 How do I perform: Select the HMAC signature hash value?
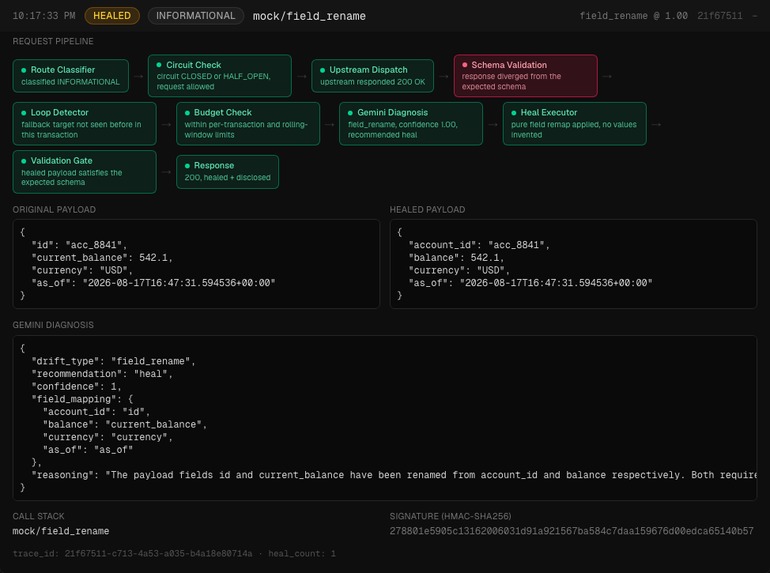tap(572, 531)
